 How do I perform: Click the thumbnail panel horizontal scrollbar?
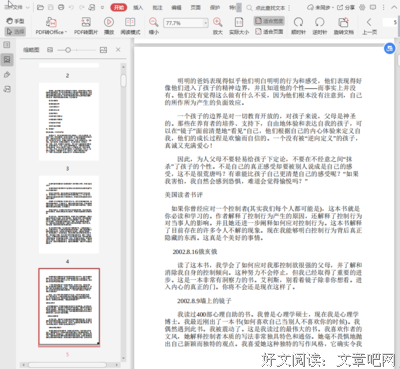(x=67, y=365)
